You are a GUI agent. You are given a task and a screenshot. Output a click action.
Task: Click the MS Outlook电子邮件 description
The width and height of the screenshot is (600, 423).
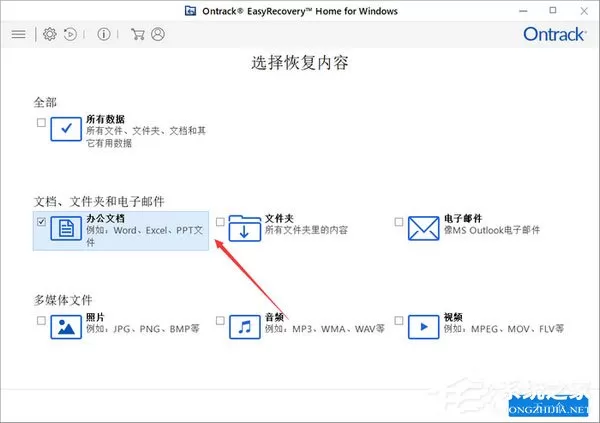[492, 230]
